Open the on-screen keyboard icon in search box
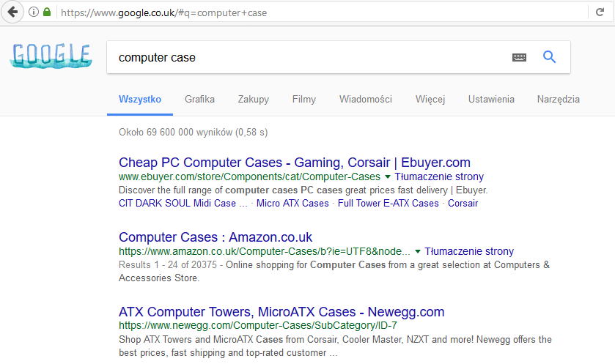The image size is (615, 364). [x=519, y=58]
